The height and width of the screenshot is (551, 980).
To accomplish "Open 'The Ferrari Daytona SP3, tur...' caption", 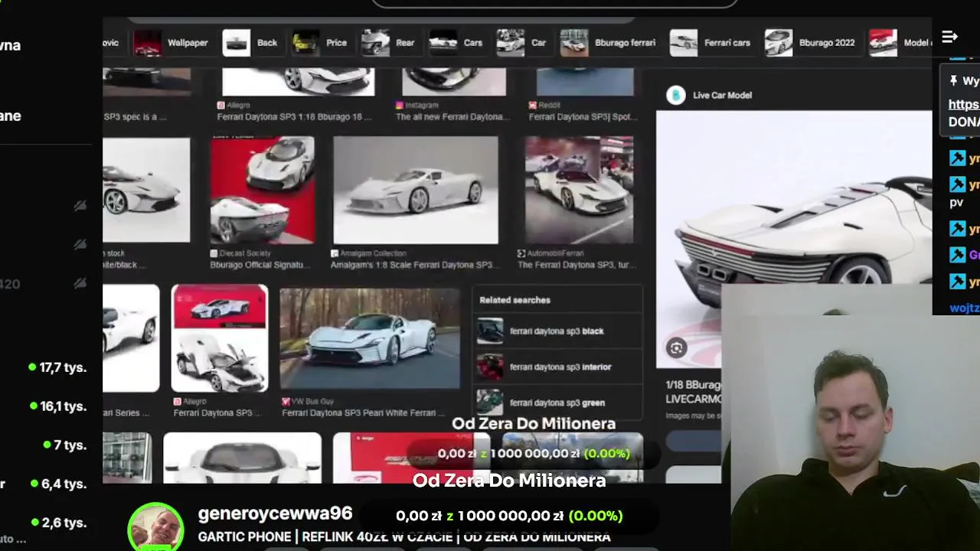I will pos(577,265).
